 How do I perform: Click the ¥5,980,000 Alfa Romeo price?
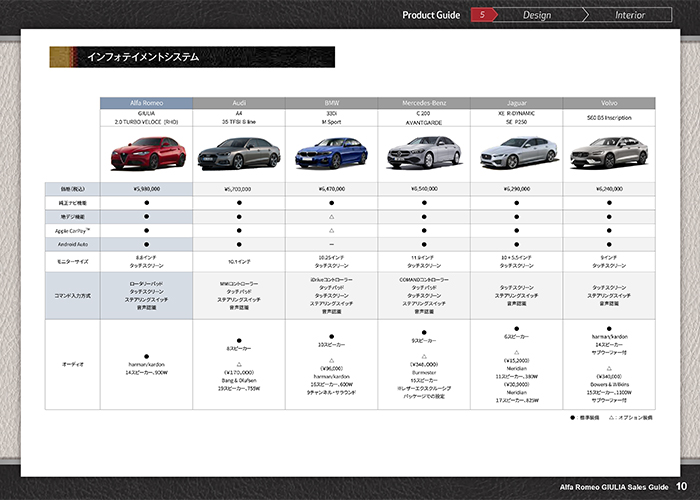pos(146,189)
